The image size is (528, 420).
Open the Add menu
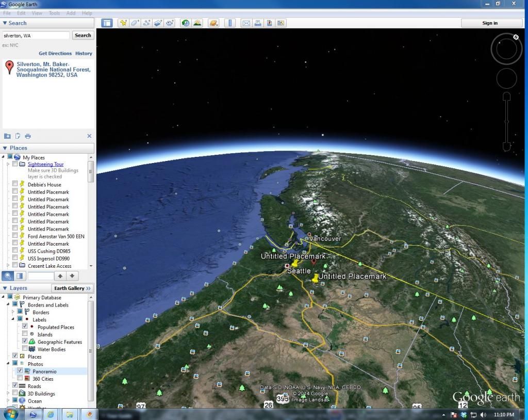coord(71,13)
